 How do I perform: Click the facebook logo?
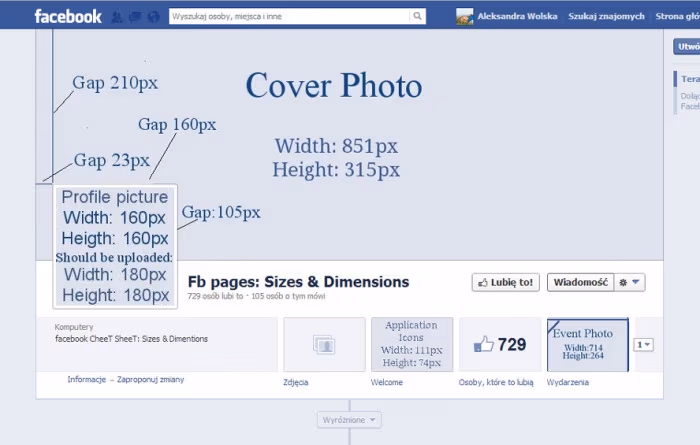tap(68, 17)
